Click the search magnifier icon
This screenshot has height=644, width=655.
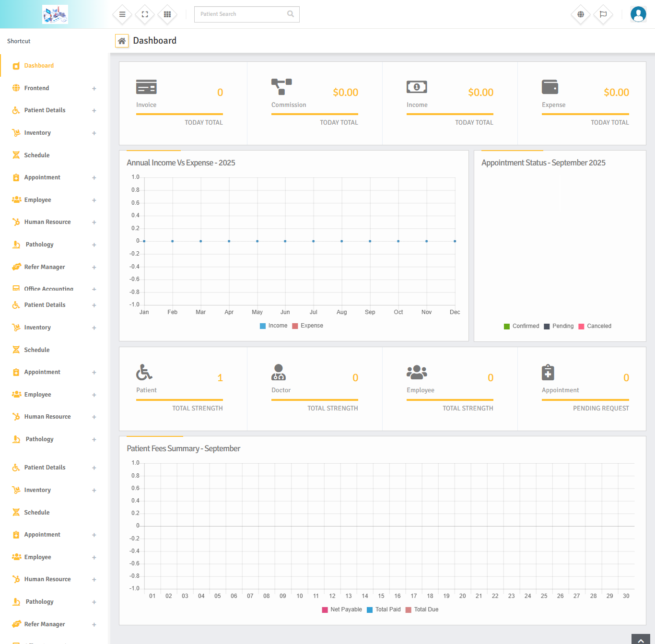291,14
